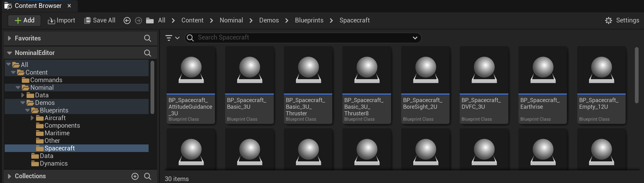644x183 pixels.
Task: Click the Favorites section header label
Action: tap(28, 38)
